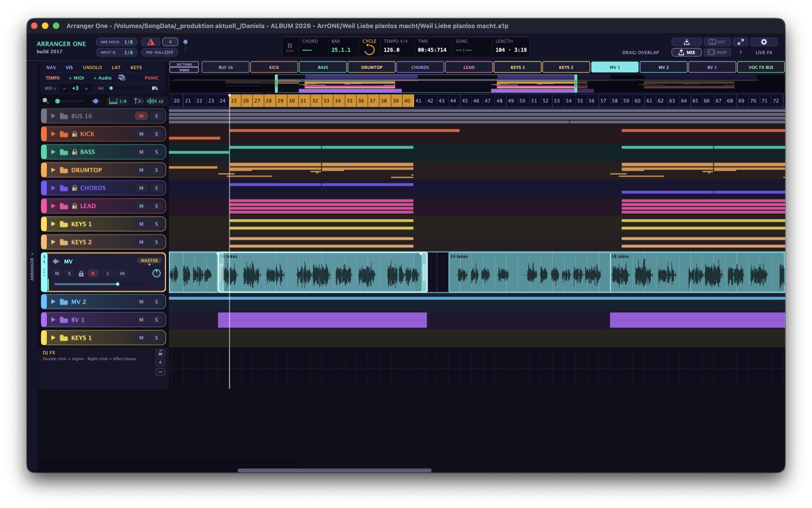Select the VOC FX BUS section tab
This screenshot has width=812, height=508.
tap(761, 67)
